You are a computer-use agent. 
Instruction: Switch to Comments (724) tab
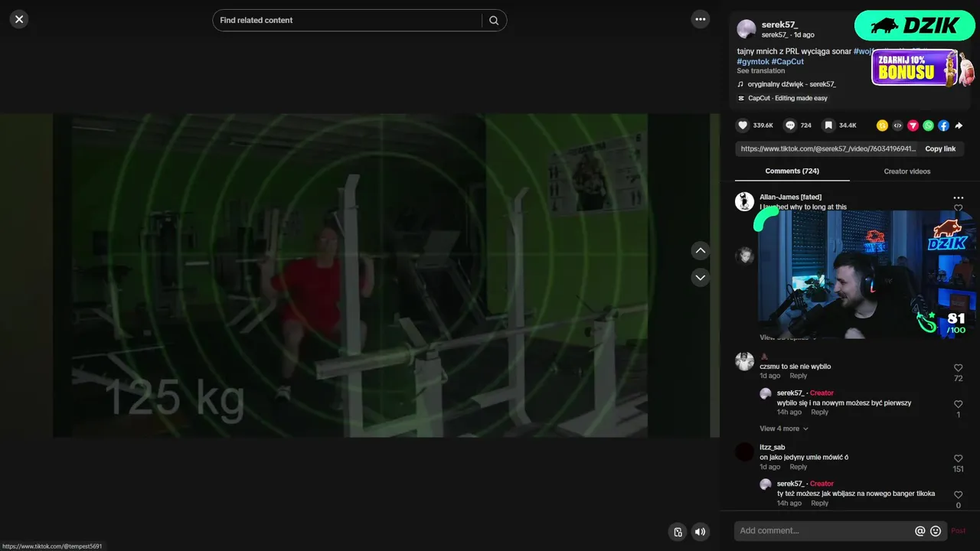point(792,171)
